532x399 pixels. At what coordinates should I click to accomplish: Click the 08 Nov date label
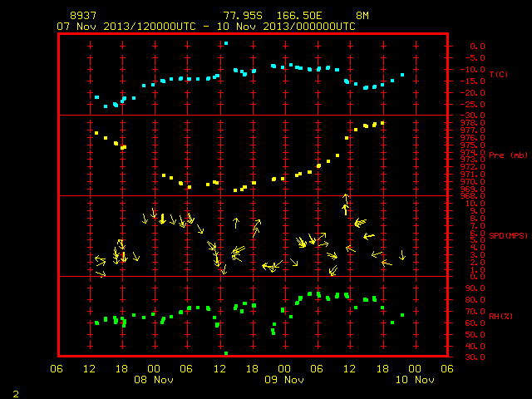pos(154,380)
